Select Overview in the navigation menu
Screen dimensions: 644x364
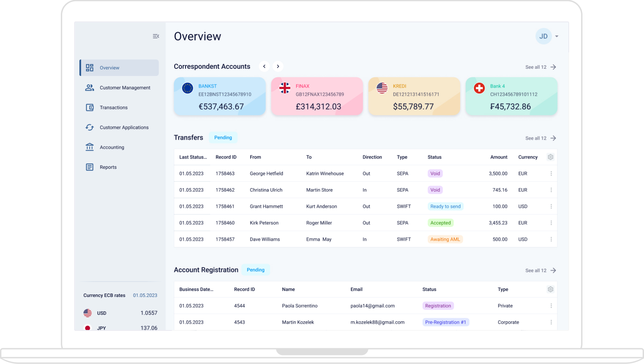(109, 68)
